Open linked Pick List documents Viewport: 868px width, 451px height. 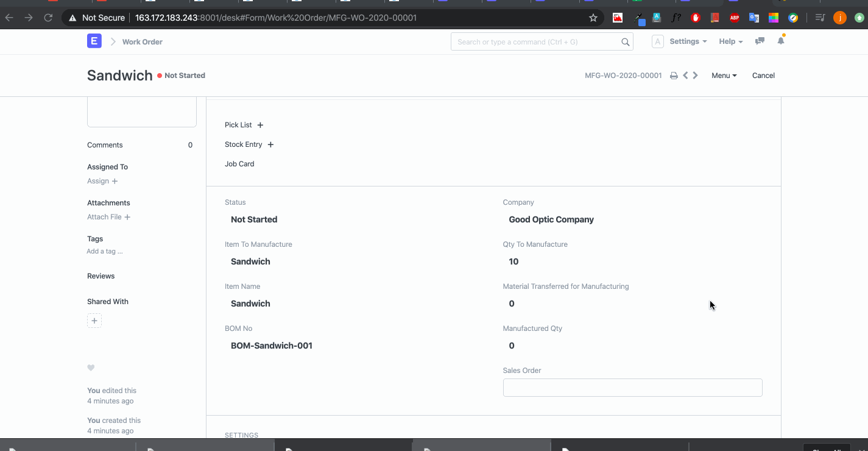point(238,125)
